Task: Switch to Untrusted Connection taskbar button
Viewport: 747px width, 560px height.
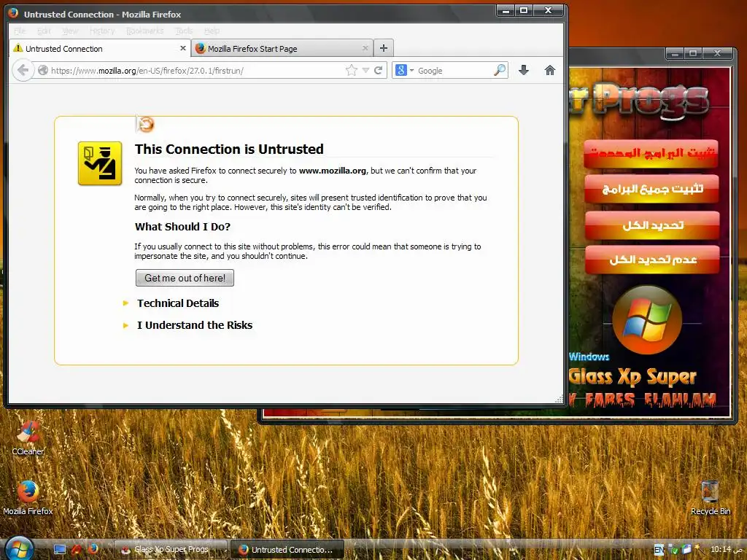Action: point(287,549)
